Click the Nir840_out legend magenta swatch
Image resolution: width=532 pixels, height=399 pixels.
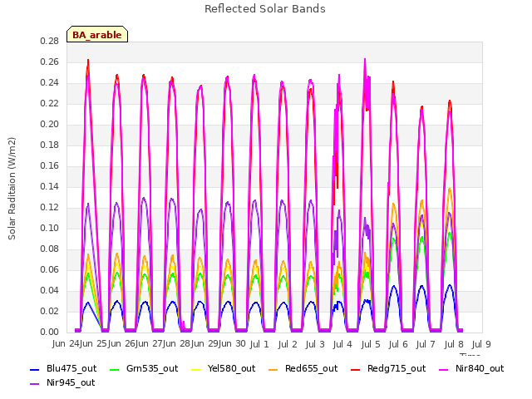coord(443,369)
